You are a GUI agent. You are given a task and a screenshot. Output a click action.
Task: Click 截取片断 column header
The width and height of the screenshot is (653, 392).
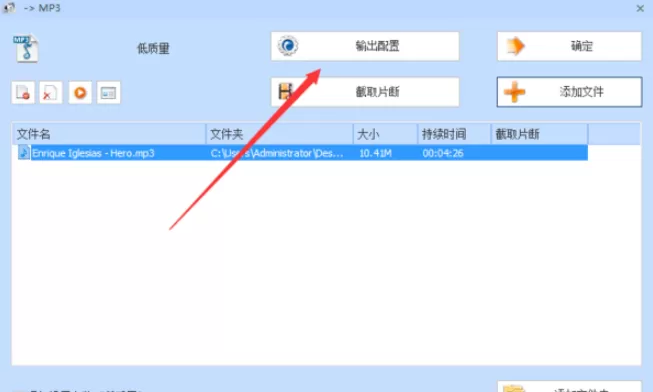(539, 134)
